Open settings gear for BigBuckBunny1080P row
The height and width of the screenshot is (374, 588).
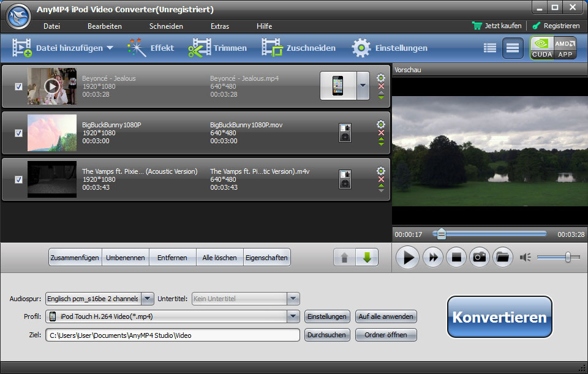click(380, 124)
